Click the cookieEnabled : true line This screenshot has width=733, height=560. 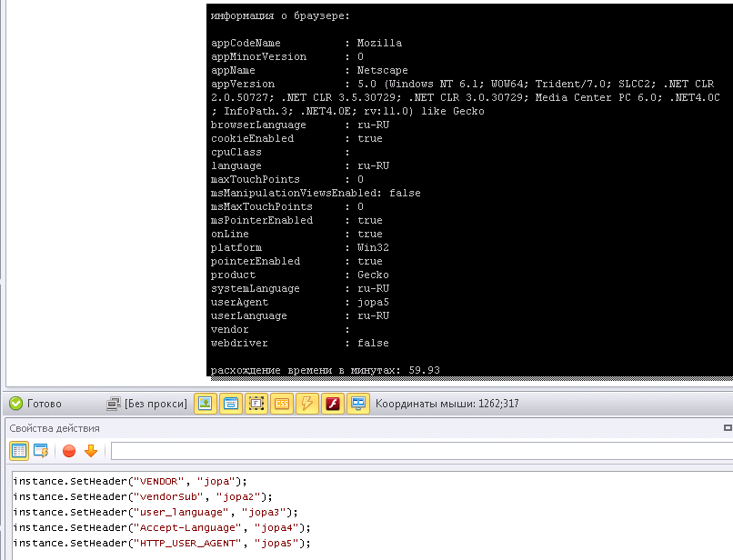point(296,138)
